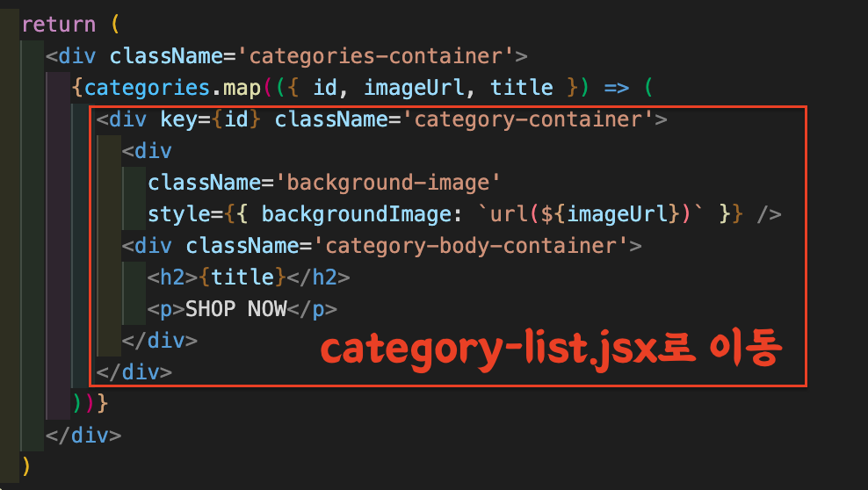The image size is (868, 490).
Task: Click the closing '</h2>' tag
Action: click(318, 277)
